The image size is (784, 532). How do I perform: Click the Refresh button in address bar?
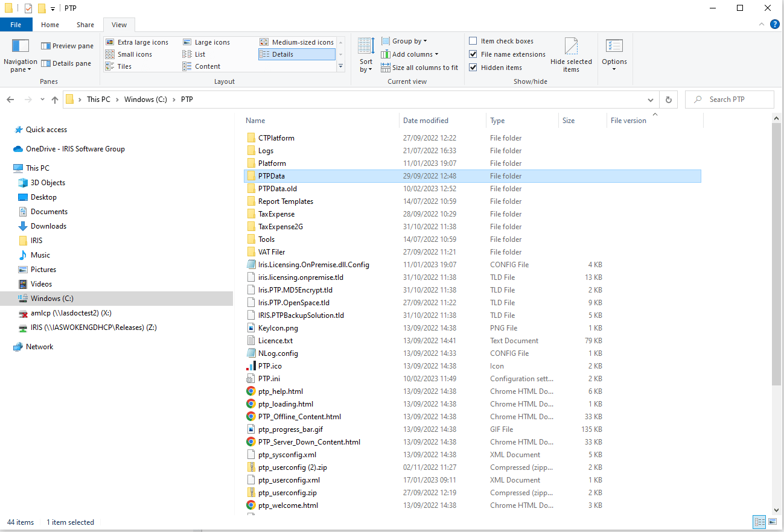tap(668, 100)
